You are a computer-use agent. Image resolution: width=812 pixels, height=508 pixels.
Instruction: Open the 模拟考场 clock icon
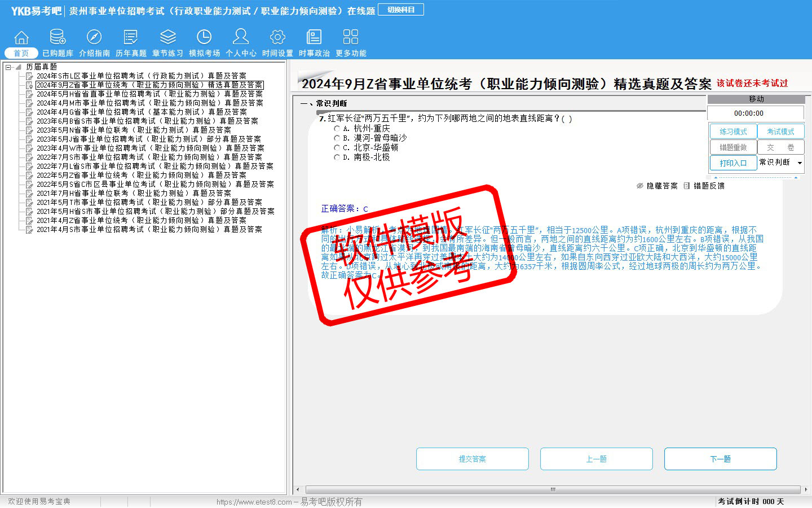point(204,38)
